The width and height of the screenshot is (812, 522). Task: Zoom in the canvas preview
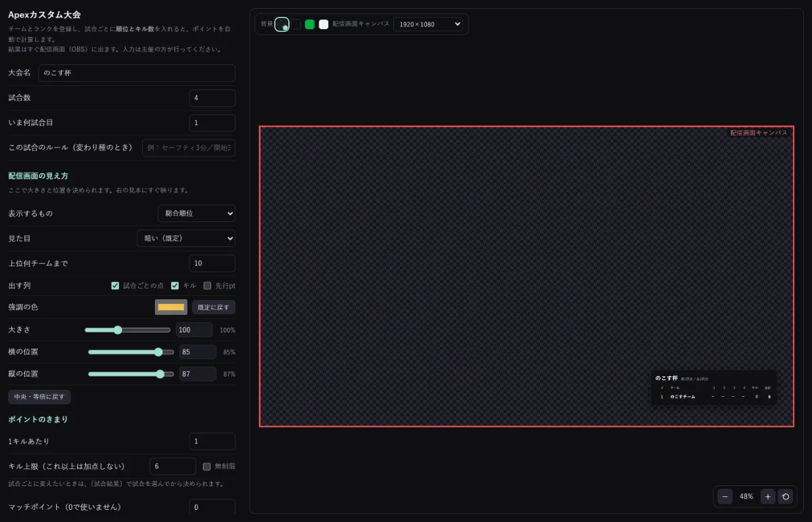768,496
